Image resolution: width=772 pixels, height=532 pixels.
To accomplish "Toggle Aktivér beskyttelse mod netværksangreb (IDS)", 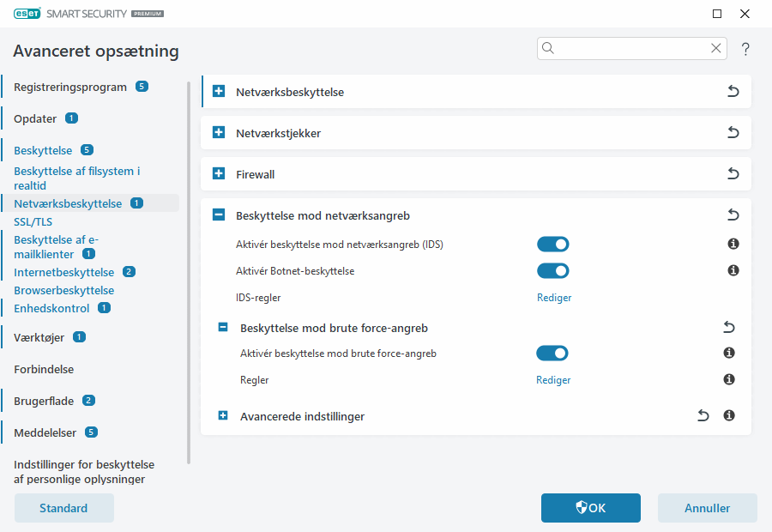I will coord(552,245).
